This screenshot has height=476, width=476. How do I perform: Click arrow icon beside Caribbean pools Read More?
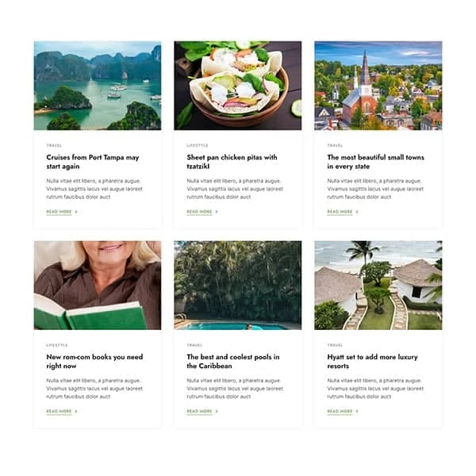click(217, 411)
